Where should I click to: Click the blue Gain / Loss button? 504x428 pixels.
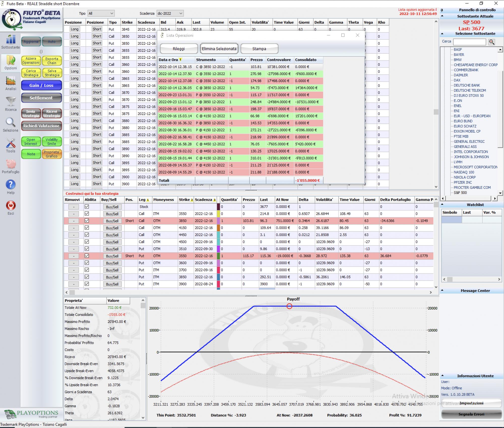tap(41, 85)
